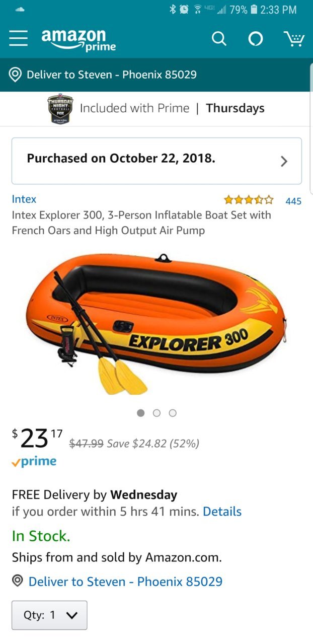Open the shopping cart
This screenshot has width=313, height=644.
pyautogui.click(x=294, y=38)
